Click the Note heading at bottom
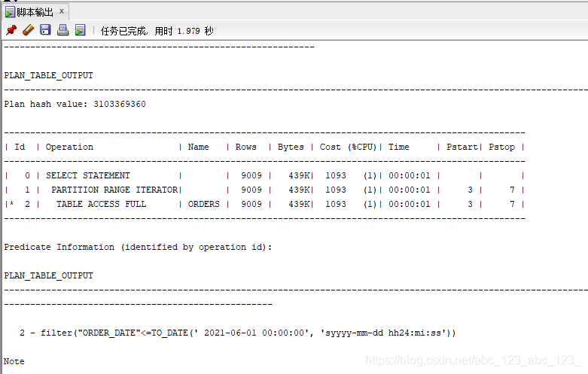 coord(14,361)
